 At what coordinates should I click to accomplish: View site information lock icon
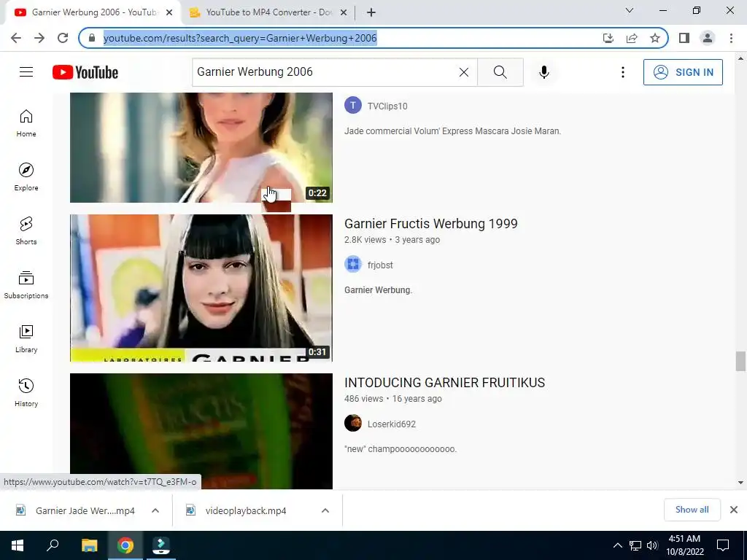(x=92, y=38)
